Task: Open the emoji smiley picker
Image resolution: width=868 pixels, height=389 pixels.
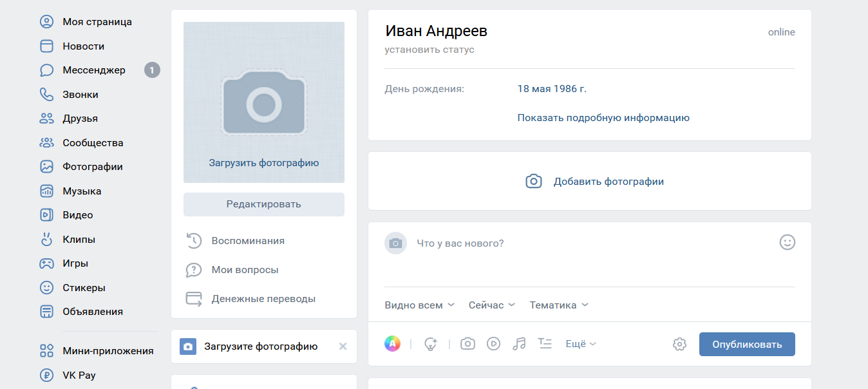Action: [x=787, y=242]
